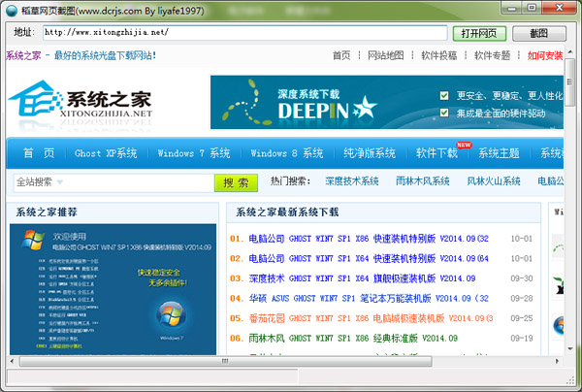
Task: Click the date 09-30 in download list
Action: [x=522, y=278]
